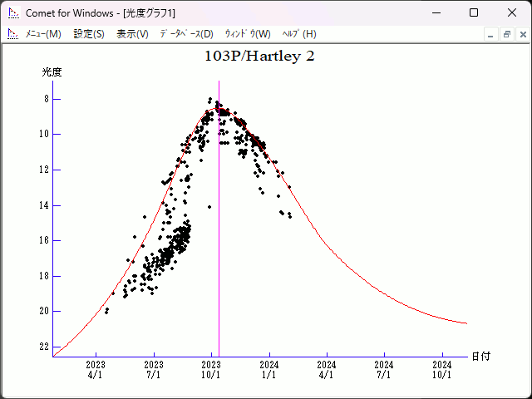
Task: Click magnitude 12 axis label
Action: pos(44,170)
